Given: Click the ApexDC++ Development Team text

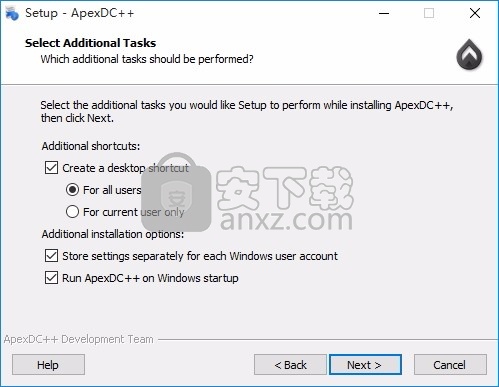Looking at the screenshot, I should point(79,339).
